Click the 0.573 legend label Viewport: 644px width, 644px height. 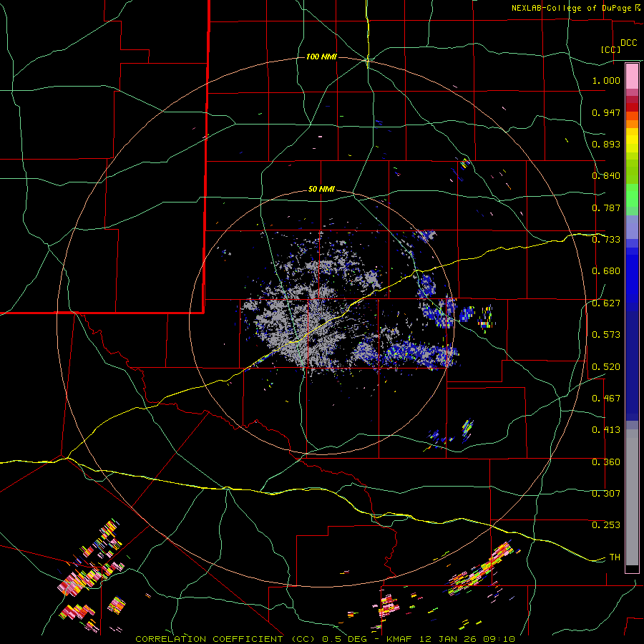[606, 335]
